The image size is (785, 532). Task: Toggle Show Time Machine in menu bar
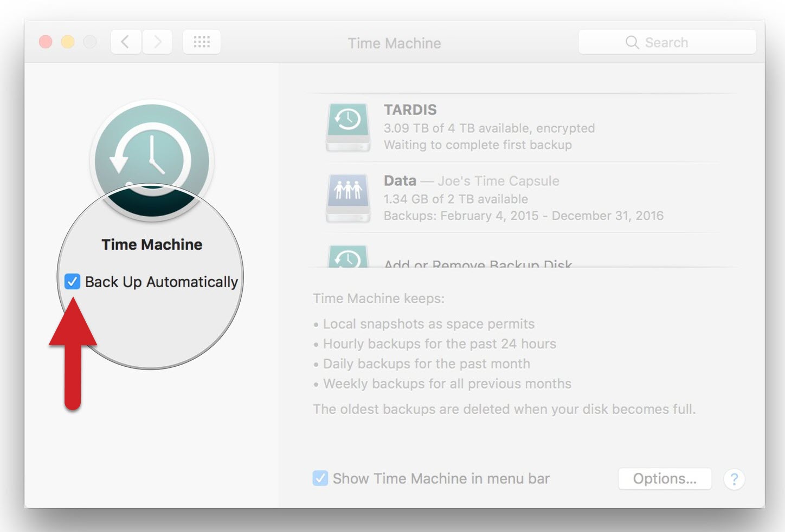point(320,478)
